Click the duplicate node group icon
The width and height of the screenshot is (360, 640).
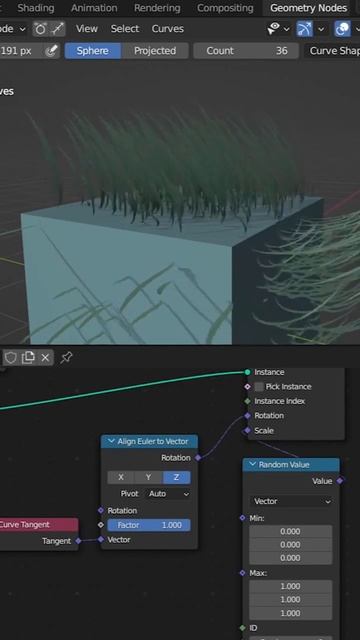pyautogui.click(x=28, y=358)
